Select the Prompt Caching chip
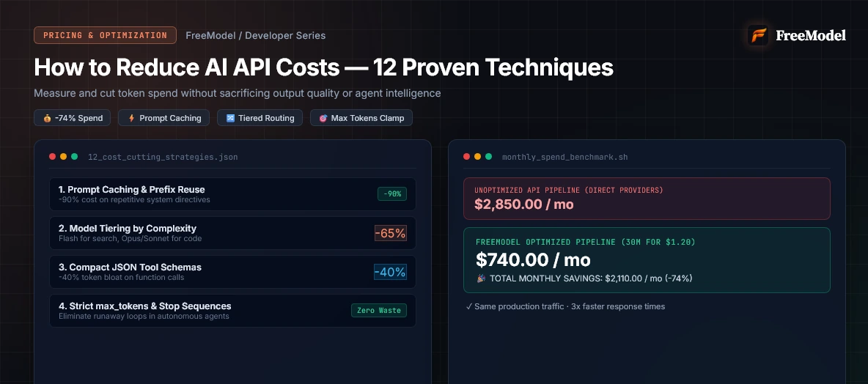Image resolution: width=868 pixels, height=384 pixels. click(163, 118)
